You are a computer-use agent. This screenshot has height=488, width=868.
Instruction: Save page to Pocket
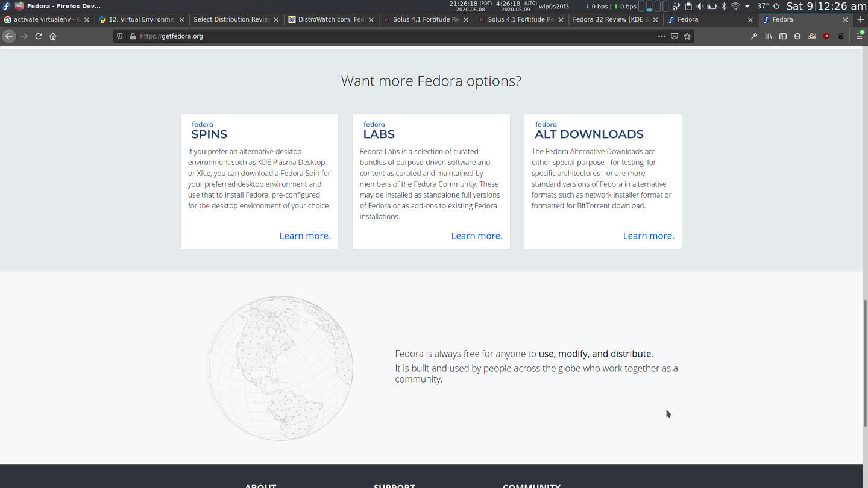(675, 36)
